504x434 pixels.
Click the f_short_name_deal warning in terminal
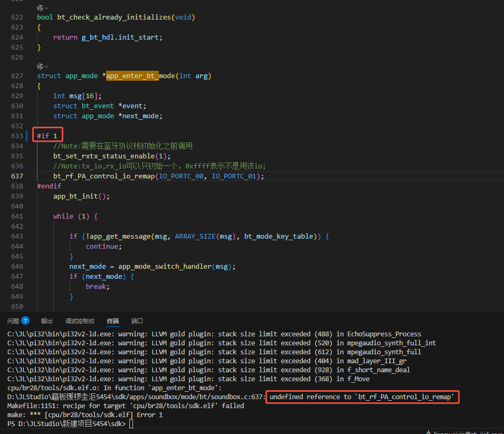pyautogui.click(x=208, y=370)
